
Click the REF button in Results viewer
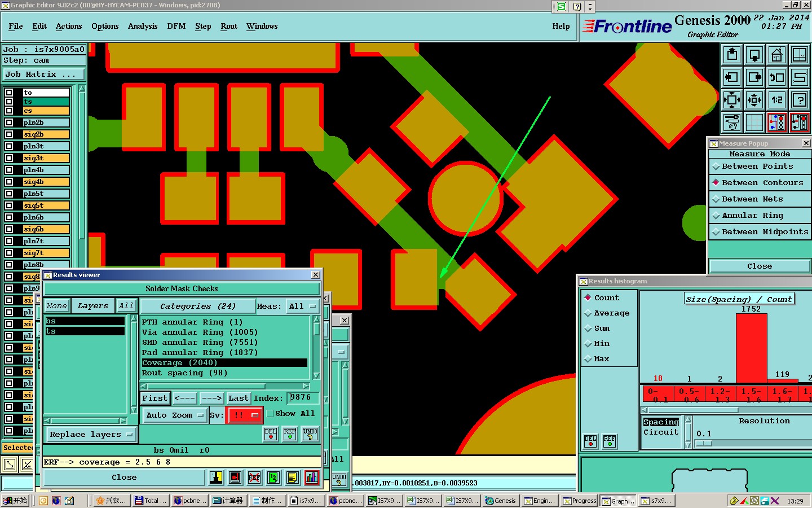pos(290,433)
